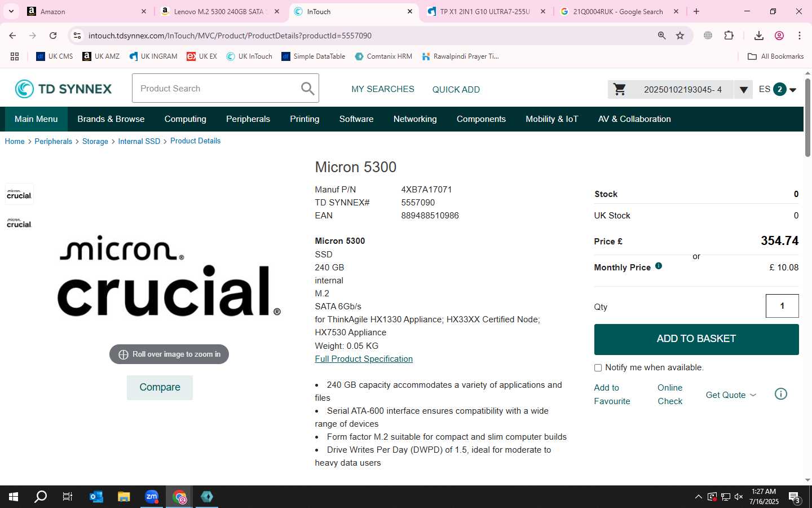This screenshot has width=812, height=508.
Task: Open the Main Menu item
Action: (x=36, y=119)
